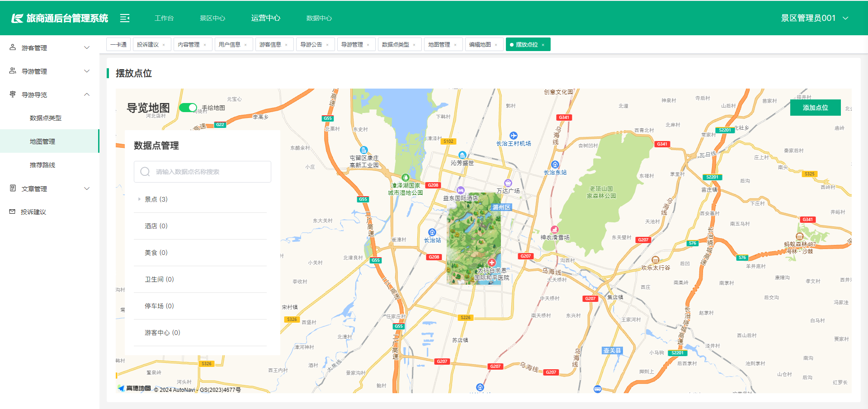Close the 内容管理 tab
The image size is (868, 409).
pos(205,45)
